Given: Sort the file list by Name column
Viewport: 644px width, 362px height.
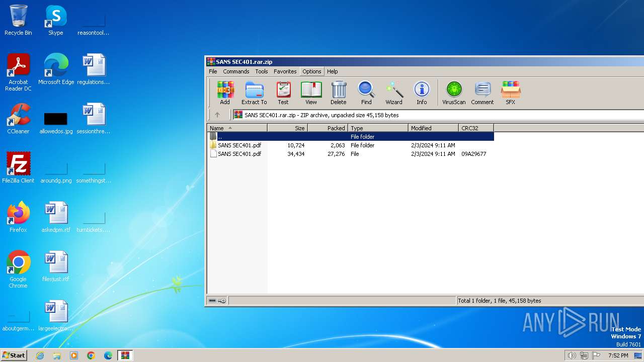Looking at the screenshot, I should [237, 128].
